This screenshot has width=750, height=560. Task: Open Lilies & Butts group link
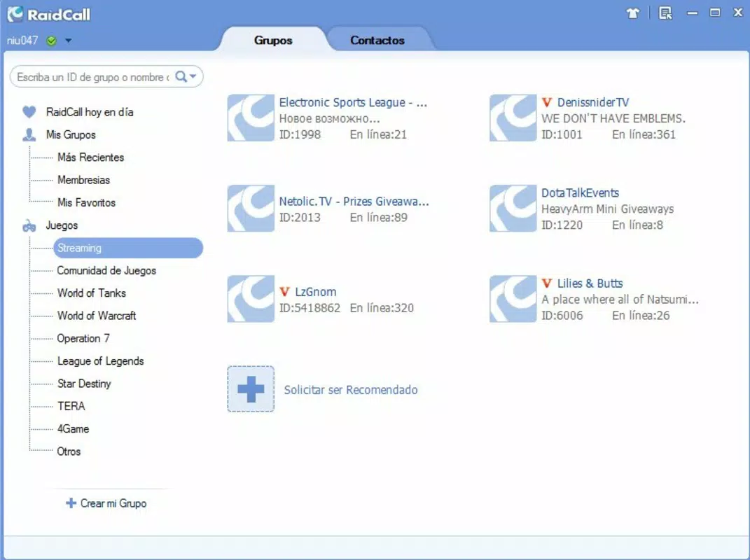(x=590, y=283)
